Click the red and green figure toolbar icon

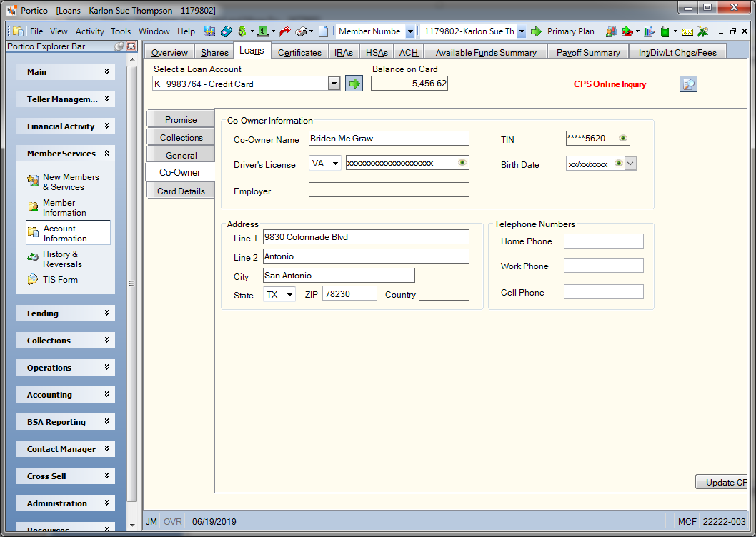coord(627,31)
